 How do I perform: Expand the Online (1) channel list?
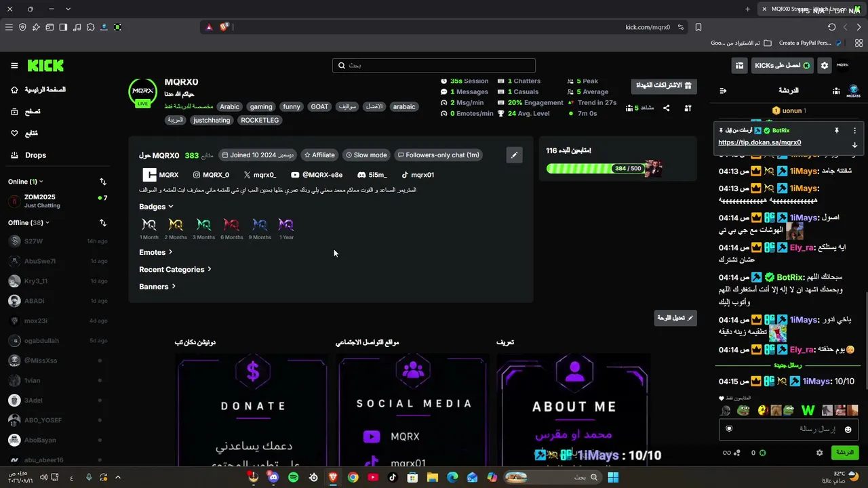(26, 182)
